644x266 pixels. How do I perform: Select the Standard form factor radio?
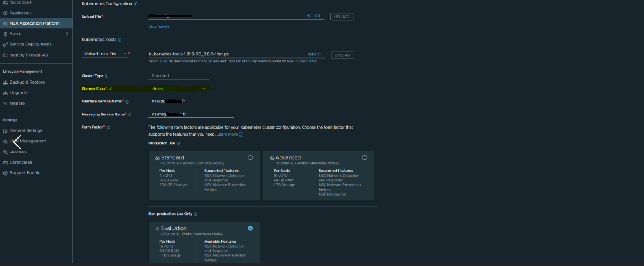coord(250,157)
